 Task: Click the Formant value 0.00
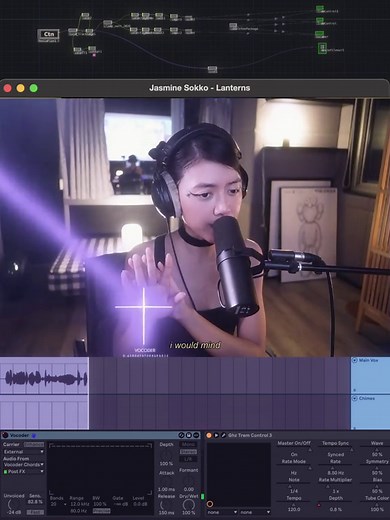pyautogui.click(x=189, y=489)
